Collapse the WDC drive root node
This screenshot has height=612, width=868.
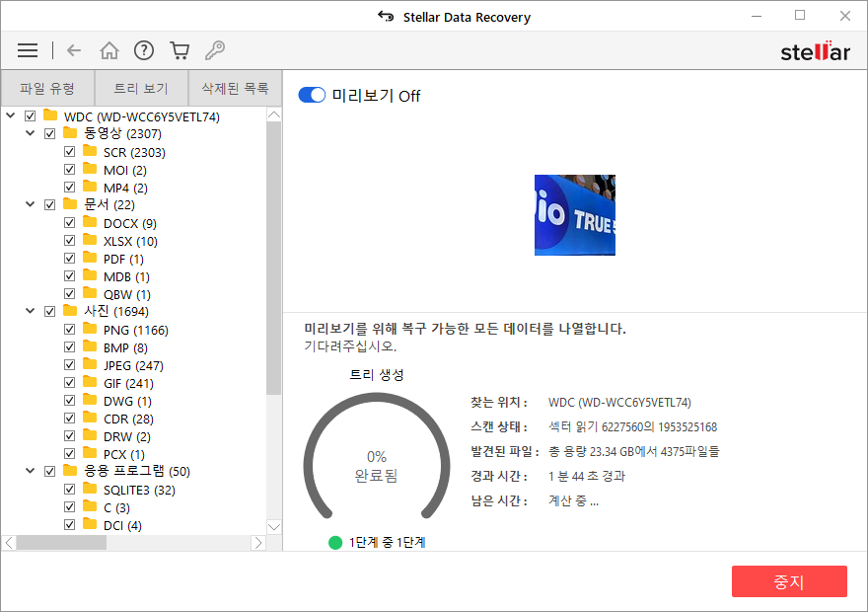(x=11, y=115)
